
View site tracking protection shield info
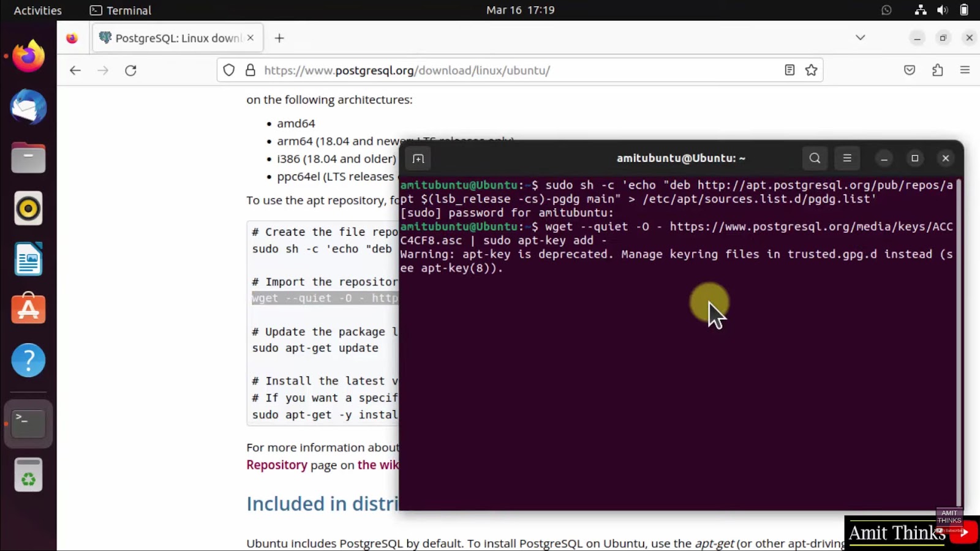click(228, 70)
